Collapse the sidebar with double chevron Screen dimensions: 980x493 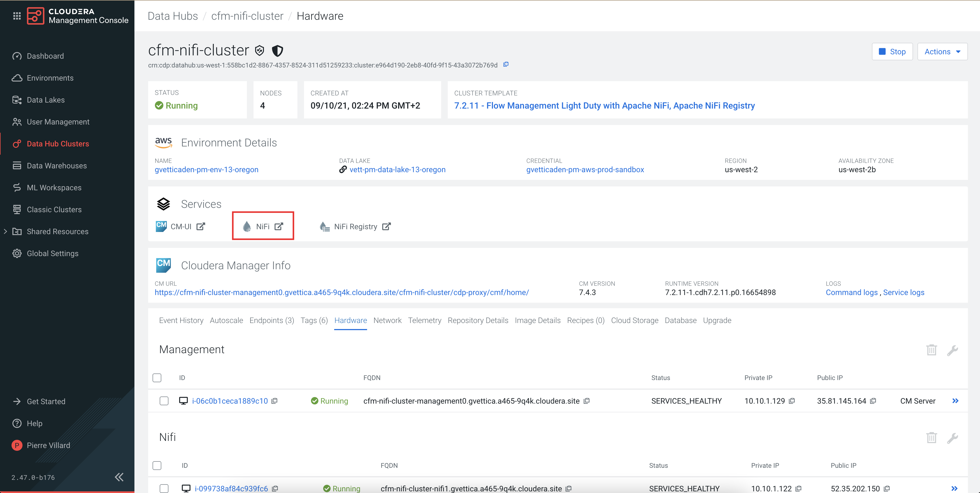click(119, 477)
